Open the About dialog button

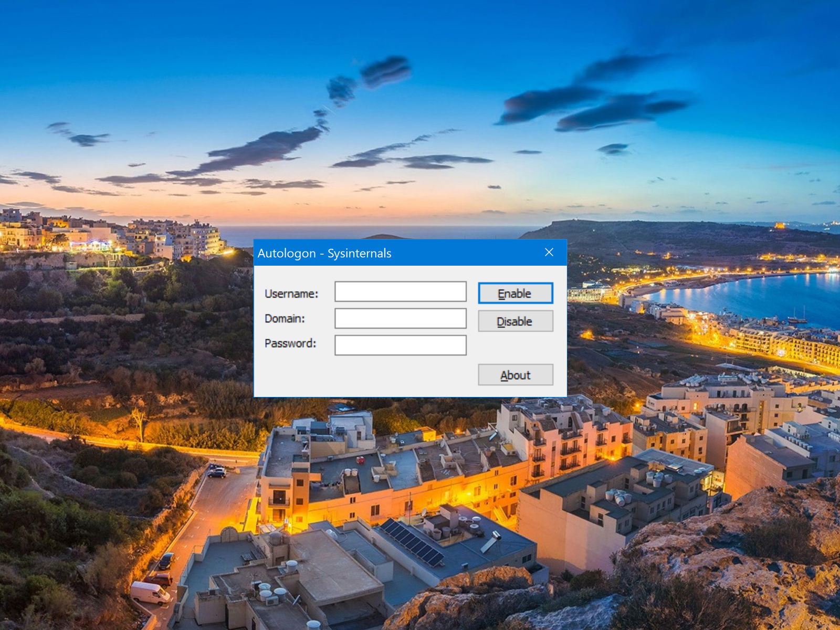[x=515, y=375]
